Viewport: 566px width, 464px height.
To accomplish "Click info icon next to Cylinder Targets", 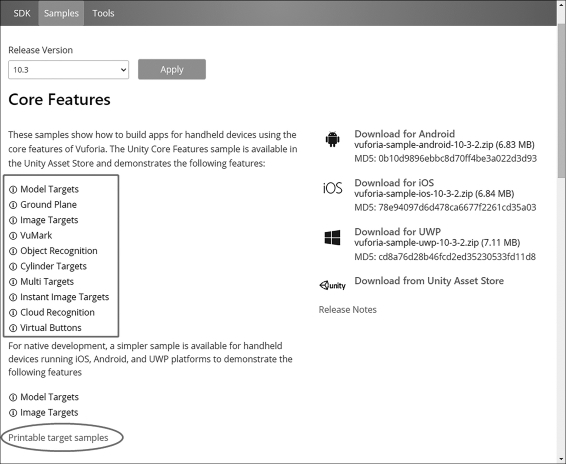I will 13,267.
